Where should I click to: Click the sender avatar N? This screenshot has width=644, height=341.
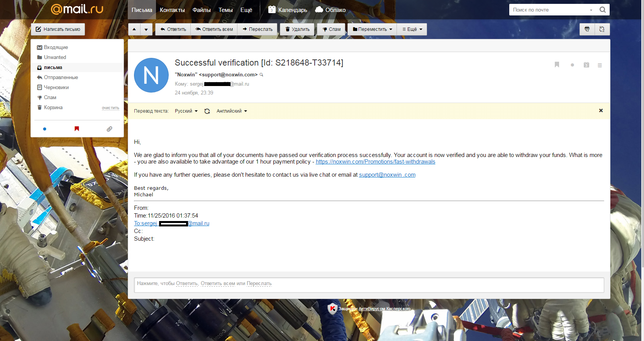(151, 75)
